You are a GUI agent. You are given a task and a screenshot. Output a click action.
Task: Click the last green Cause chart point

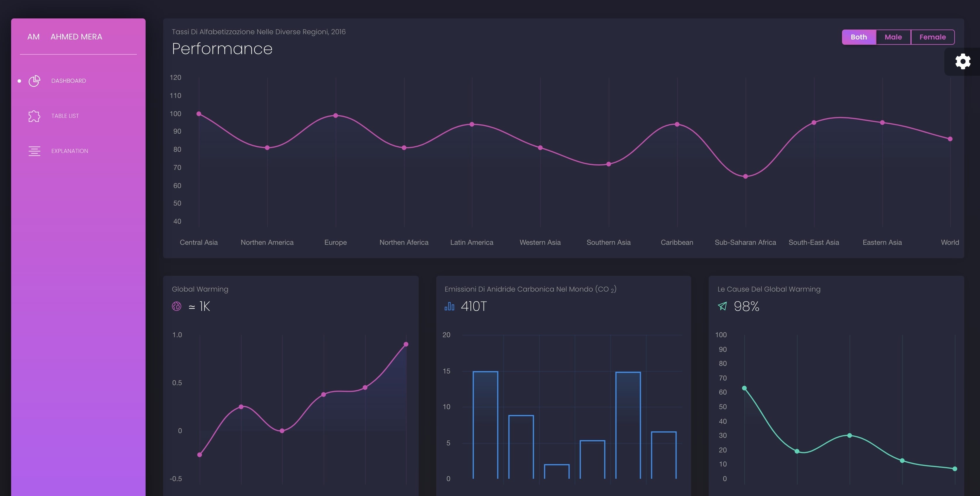955,469
